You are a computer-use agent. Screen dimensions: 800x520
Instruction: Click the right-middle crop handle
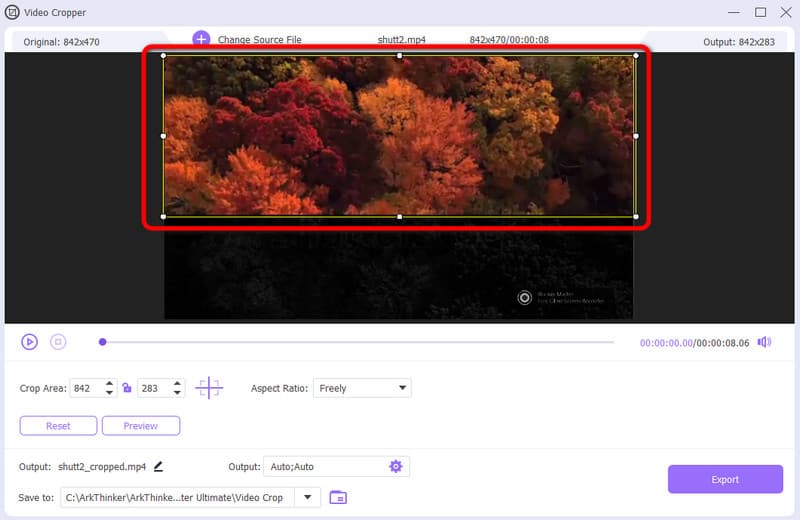point(636,136)
